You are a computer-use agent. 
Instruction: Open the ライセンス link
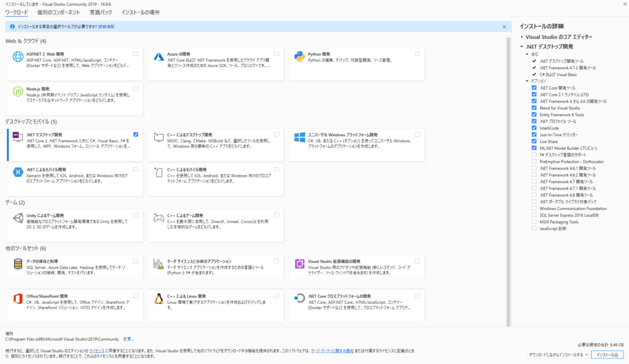pos(96,350)
